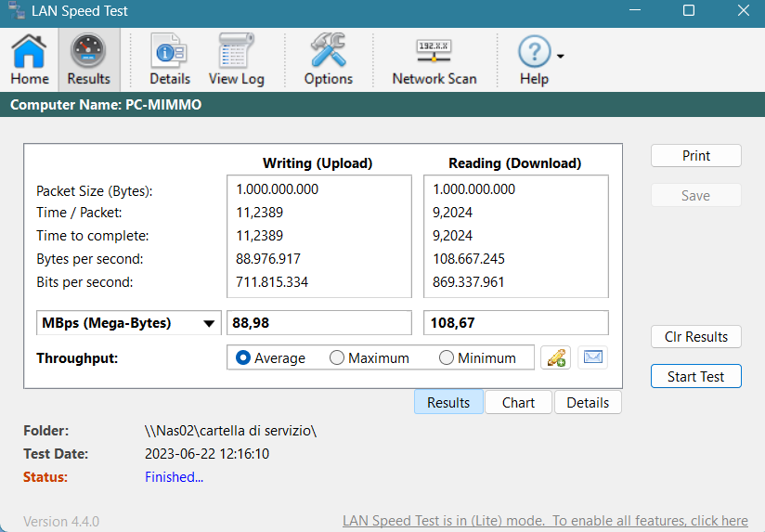Expand the Help dropdown arrow
Image resolution: width=765 pixels, height=532 pixels.
(561, 56)
